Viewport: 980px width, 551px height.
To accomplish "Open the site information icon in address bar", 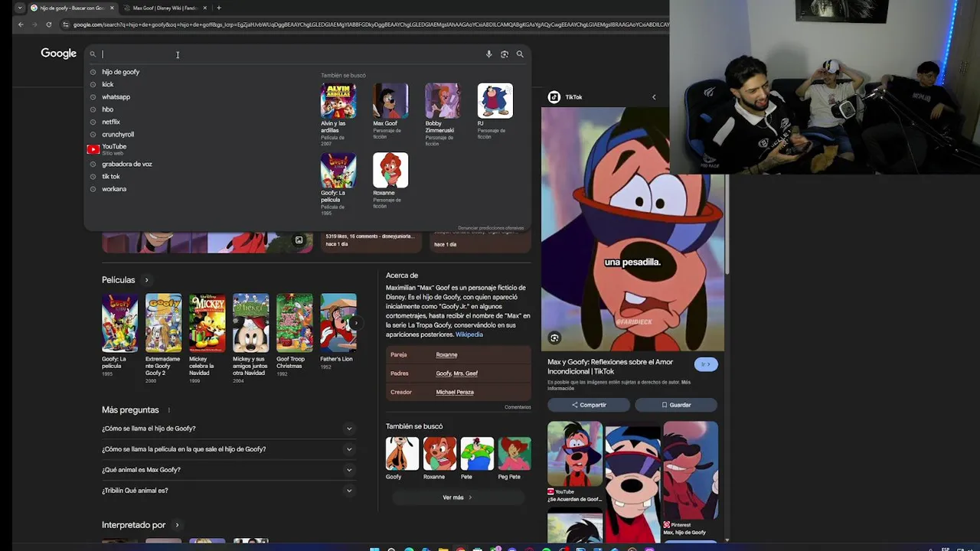I will pos(66,24).
